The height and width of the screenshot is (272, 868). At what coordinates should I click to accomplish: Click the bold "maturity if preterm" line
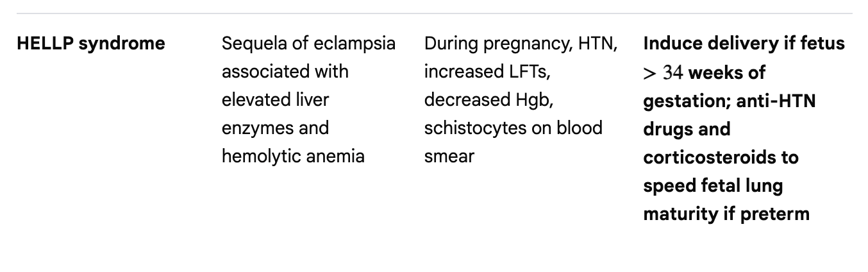726,214
